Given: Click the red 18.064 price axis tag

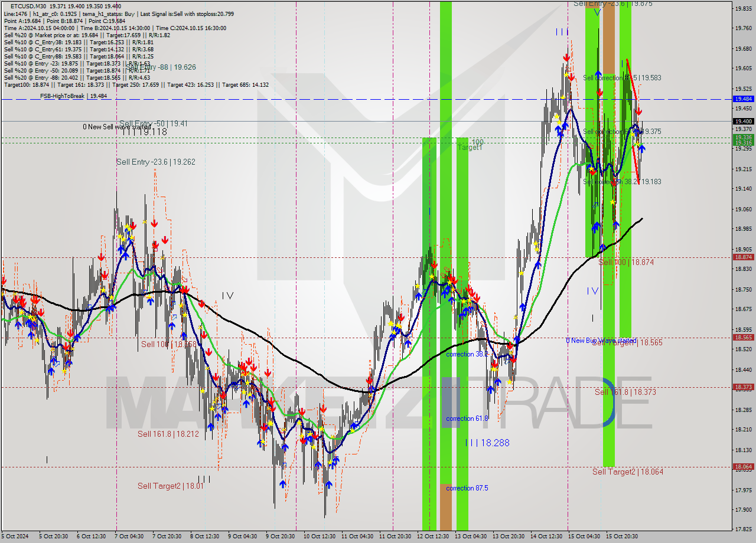Looking at the screenshot, I should [743, 466].
